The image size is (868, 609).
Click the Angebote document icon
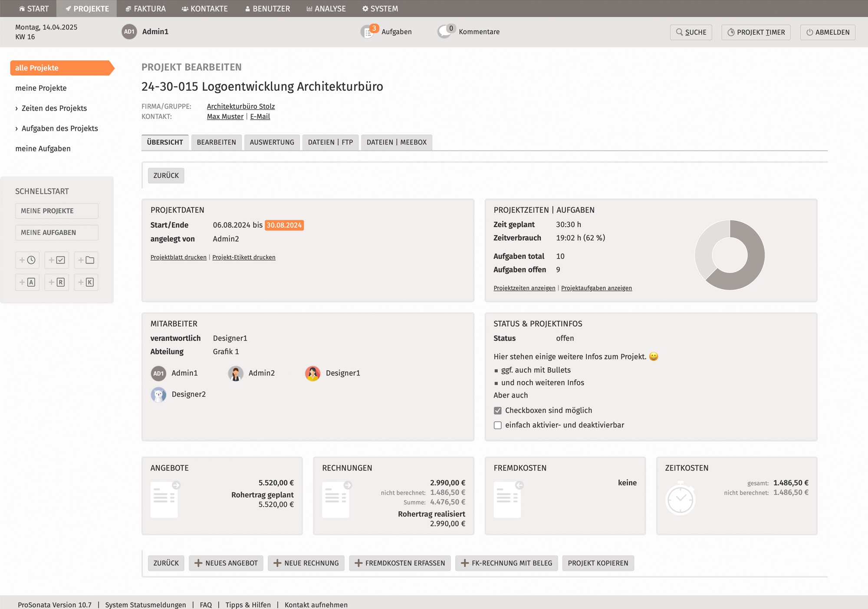pyautogui.click(x=165, y=499)
